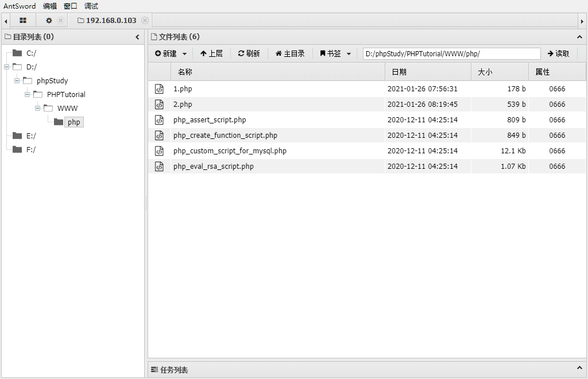Select the E:/ drive folder icon
Image resolution: width=588 pixels, height=379 pixels.
point(17,136)
